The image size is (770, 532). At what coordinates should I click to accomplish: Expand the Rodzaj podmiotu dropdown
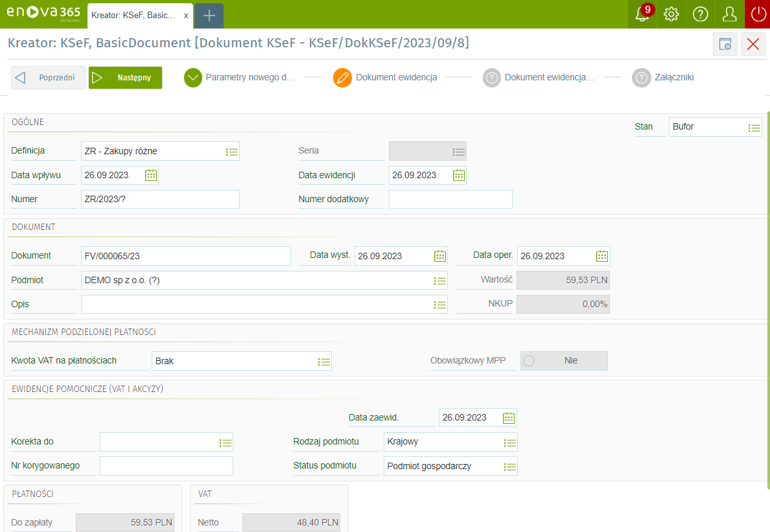[x=510, y=443]
